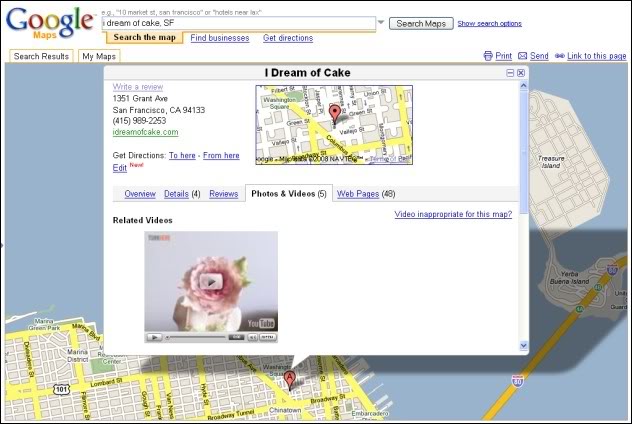
Task: Click the YouTube logo on the video
Action: (x=261, y=323)
